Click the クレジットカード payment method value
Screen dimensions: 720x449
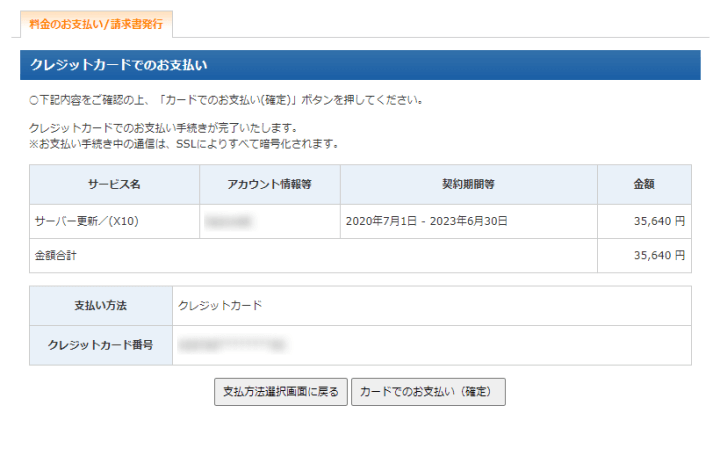click(220, 305)
